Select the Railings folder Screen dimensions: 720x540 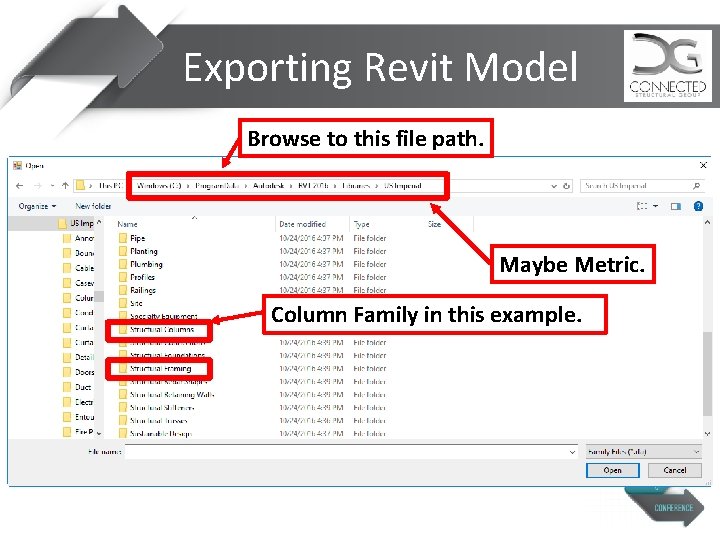pos(143,290)
